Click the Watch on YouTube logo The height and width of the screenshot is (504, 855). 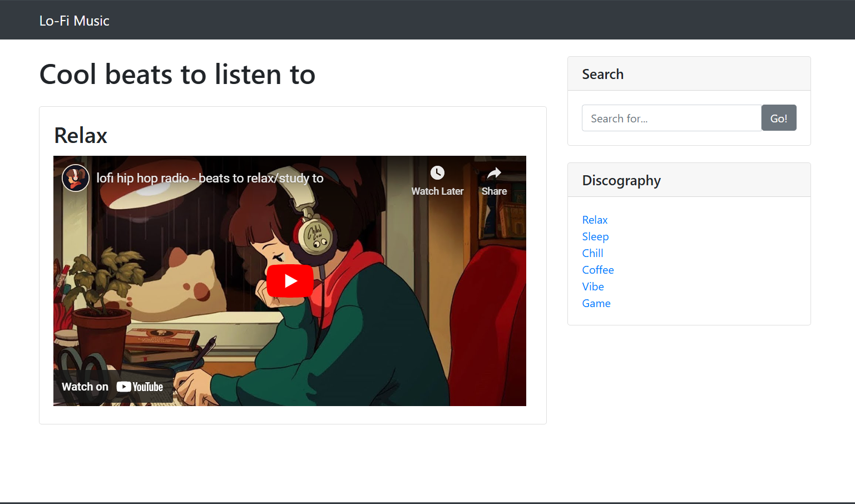pos(140,387)
